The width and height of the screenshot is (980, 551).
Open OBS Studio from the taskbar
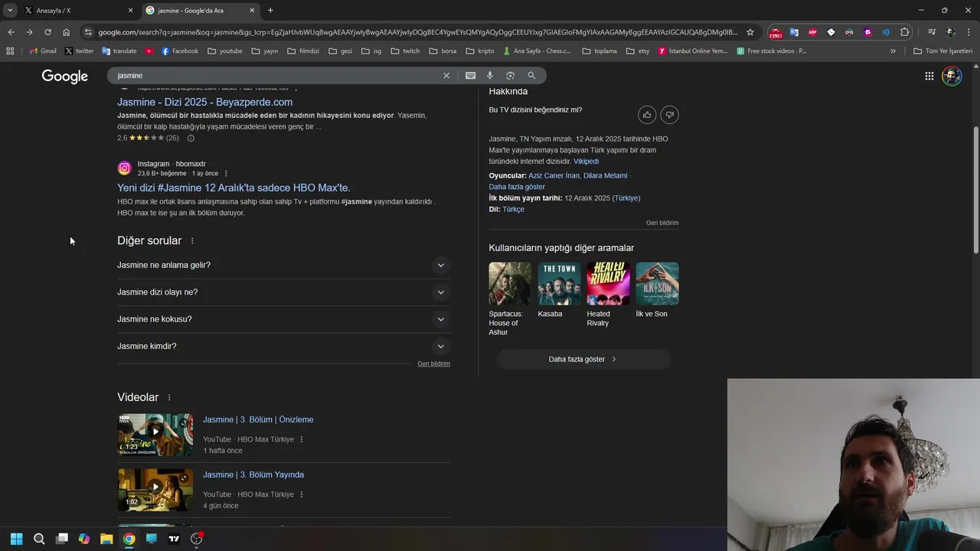pos(197,539)
